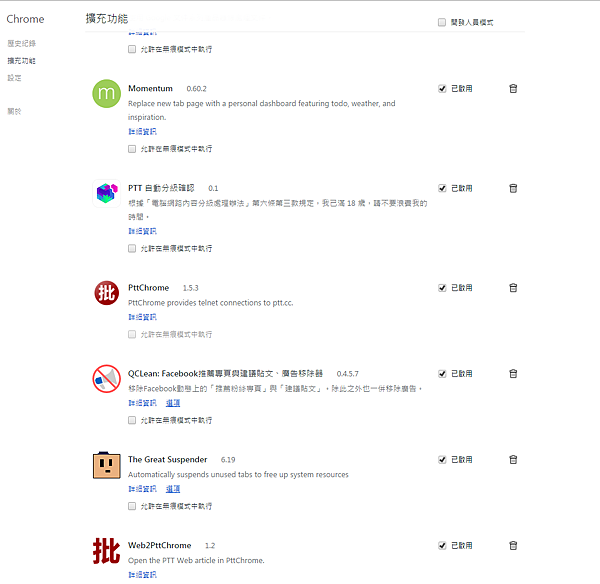600x584 pixels.
Task: Enable developer mode checkbox
Action: [442, 22]
